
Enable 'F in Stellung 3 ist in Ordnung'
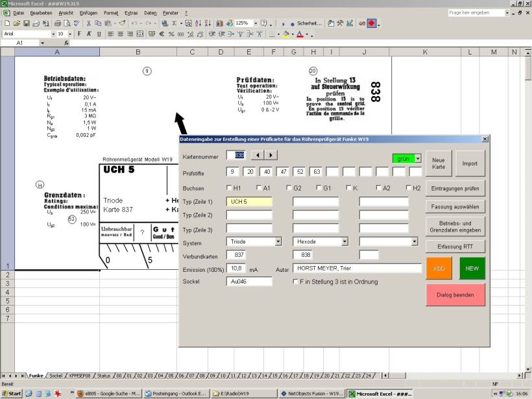click(x=295, y=282)
